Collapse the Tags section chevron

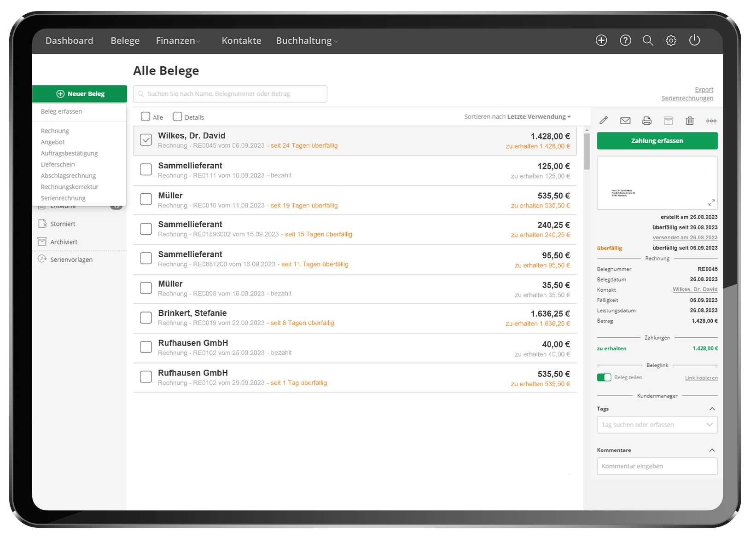(x=712, y=409)
